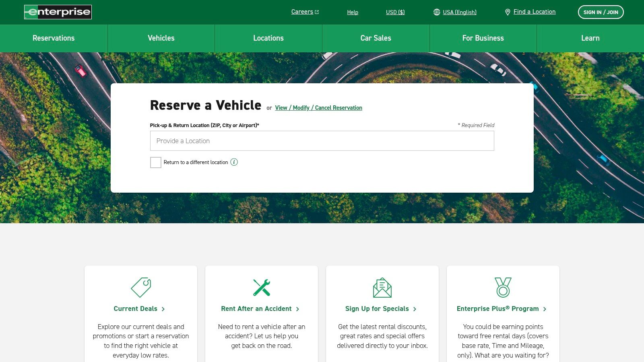644x362 pixels.
Task: Click the chevron after Sign Up for Specials
Action: pos(415,309)
